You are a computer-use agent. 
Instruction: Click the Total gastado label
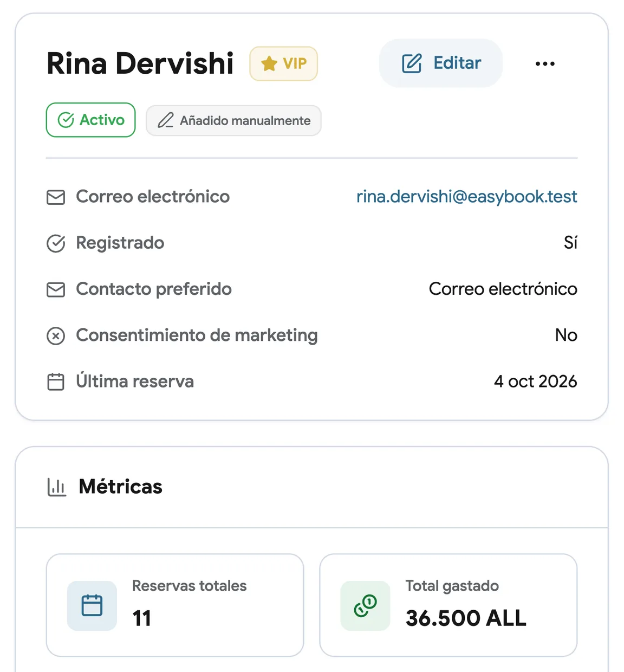pos(452,586)
